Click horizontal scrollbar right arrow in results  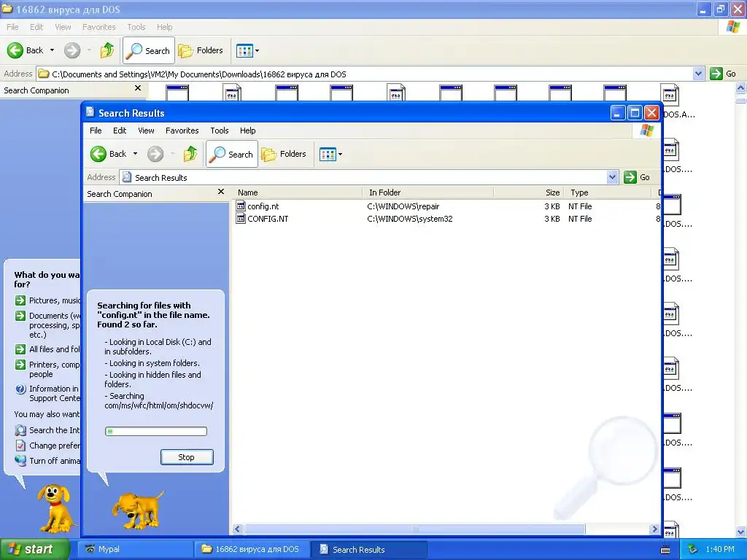654,529
